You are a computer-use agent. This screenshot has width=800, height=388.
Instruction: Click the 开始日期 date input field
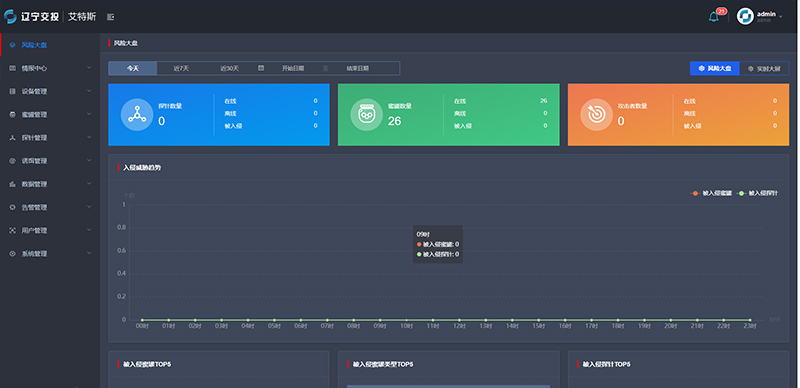point(293,68)
